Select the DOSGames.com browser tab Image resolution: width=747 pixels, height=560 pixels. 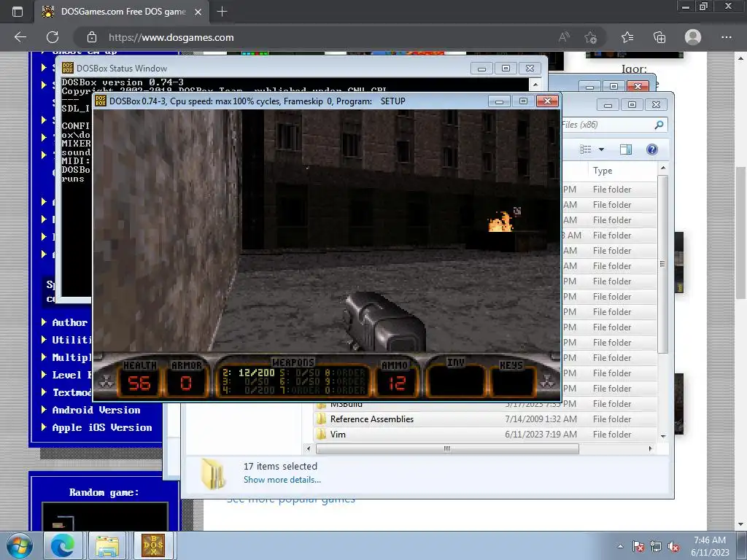(x=122, y=12)
